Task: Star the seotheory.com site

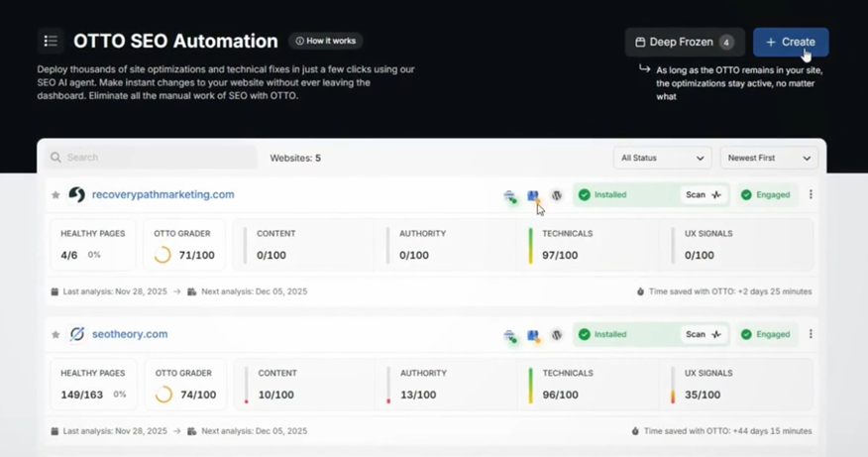Action: [55, 335]
